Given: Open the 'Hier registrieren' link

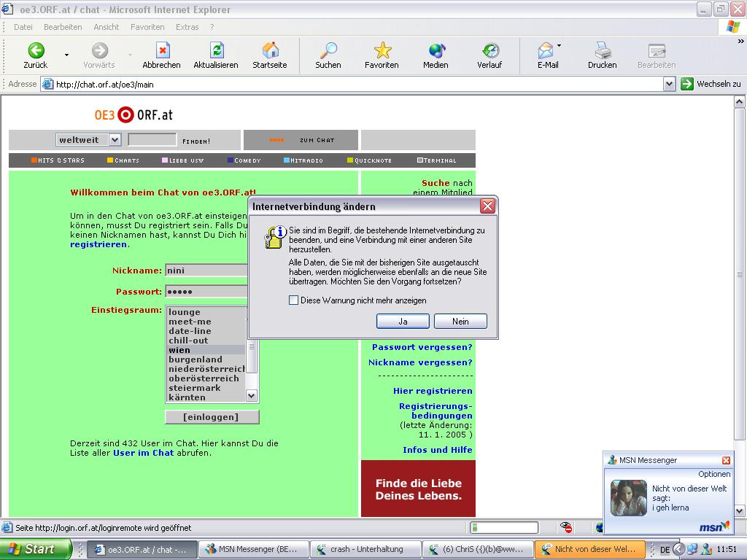Looking at the screenshot, I should point(433,391).
